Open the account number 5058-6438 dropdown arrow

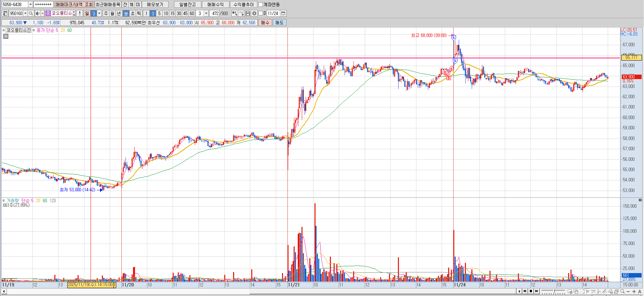coord(30,4)
